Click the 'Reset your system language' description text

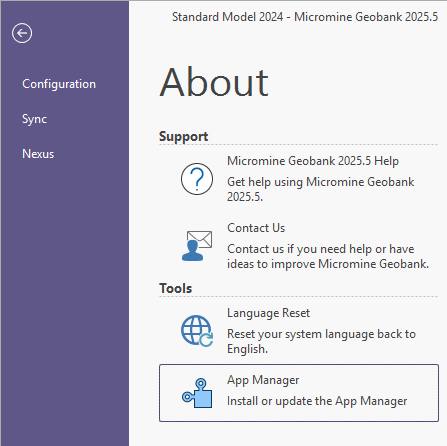click(321, 341)
